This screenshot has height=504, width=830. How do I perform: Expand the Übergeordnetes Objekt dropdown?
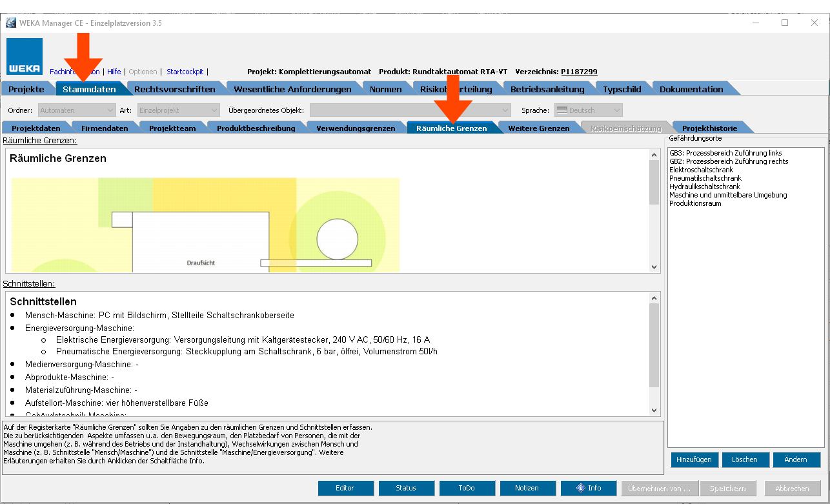click(410, 110)
